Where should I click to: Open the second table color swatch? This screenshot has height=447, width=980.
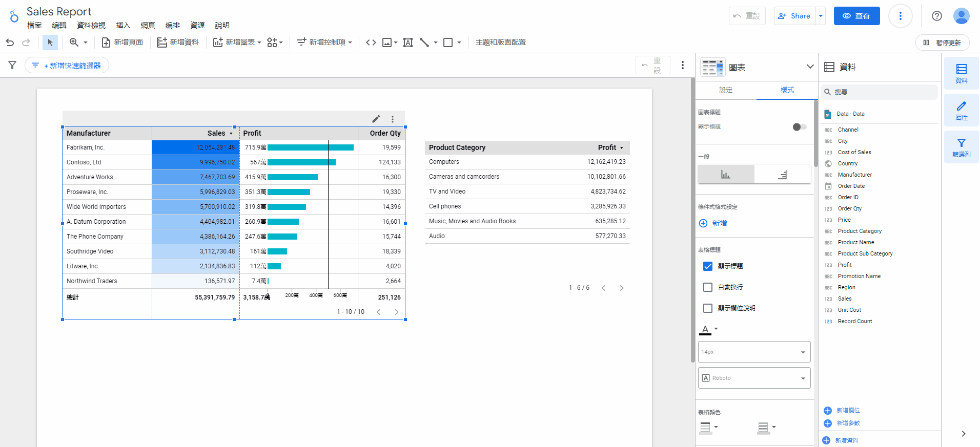point(767,428)
